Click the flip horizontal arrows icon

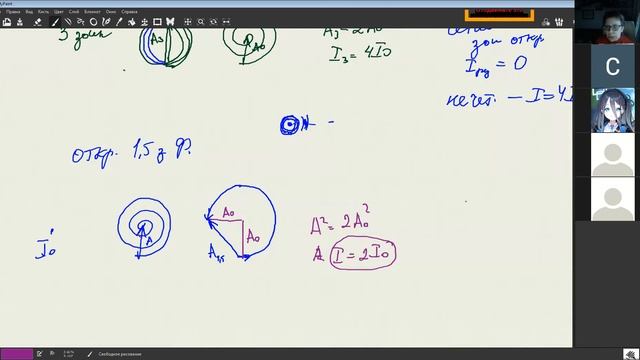[x=226, y=22]
